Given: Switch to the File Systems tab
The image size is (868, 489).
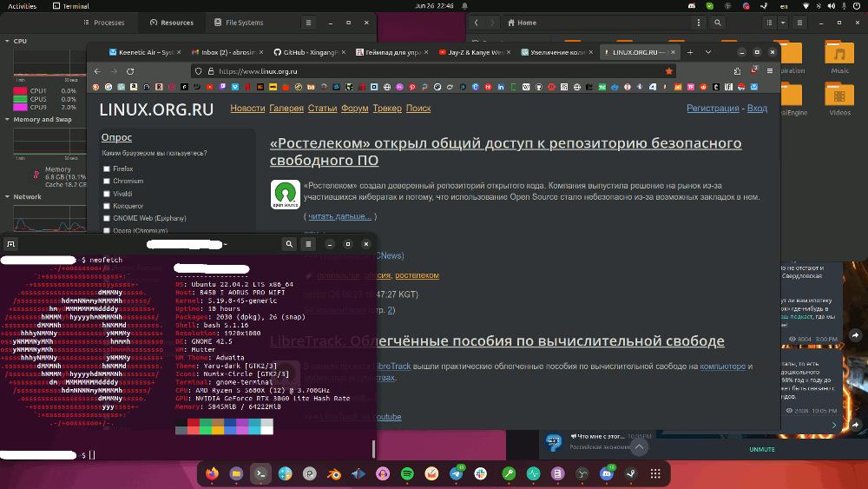Looking at the screenshot, I should tap(239, 23).
